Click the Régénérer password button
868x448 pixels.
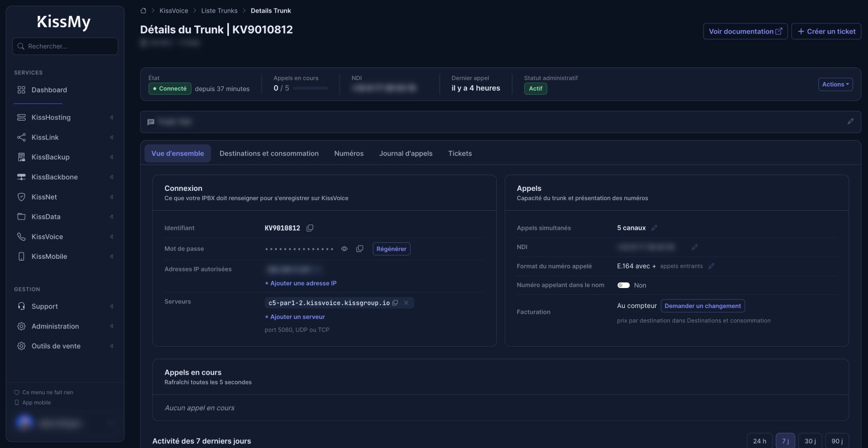tap(391, 249)
